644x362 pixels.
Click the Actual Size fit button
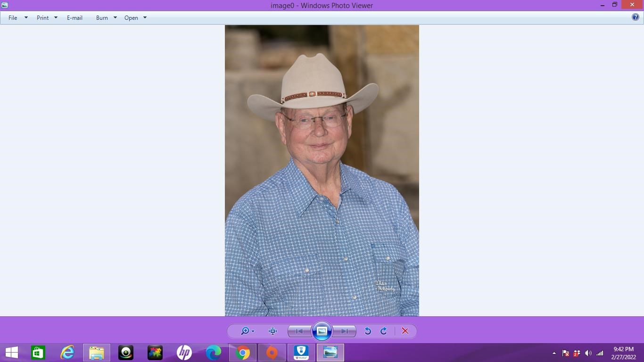[x=272, y=331]
